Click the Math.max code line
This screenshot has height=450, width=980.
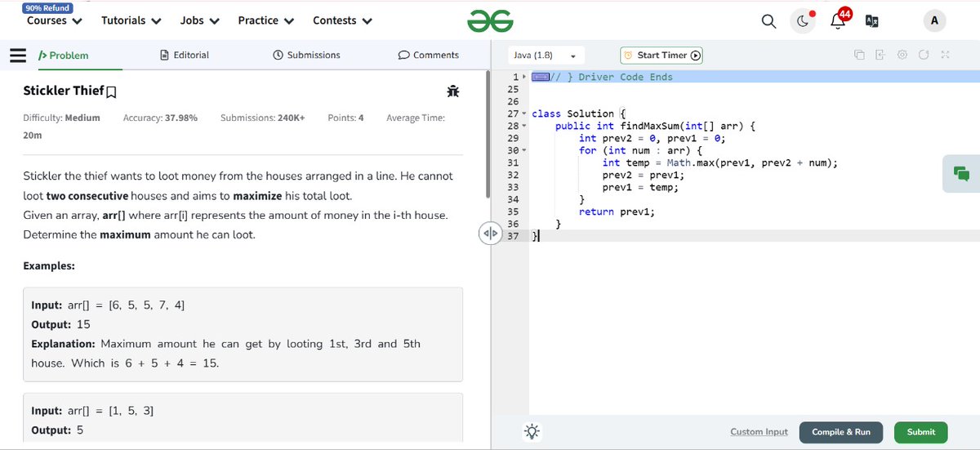point(720,163)
